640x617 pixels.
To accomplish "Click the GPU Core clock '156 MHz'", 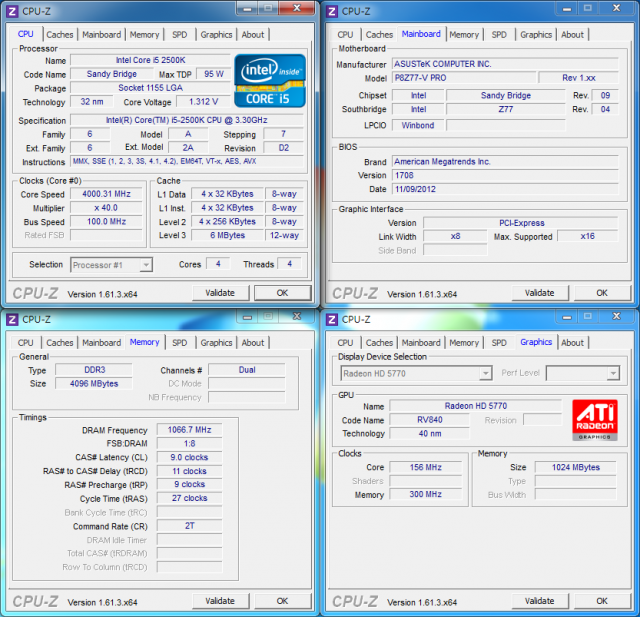I will coord(426,467).
